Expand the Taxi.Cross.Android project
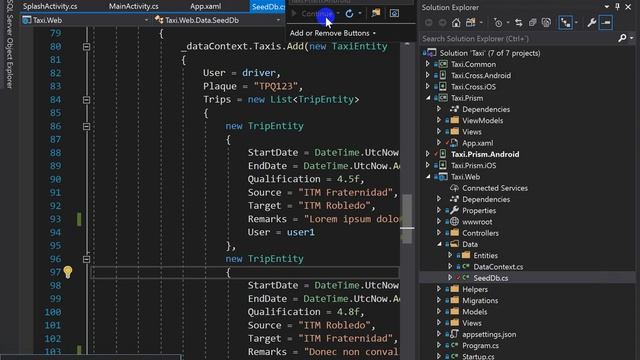640x360 pixels. point(427,76)
